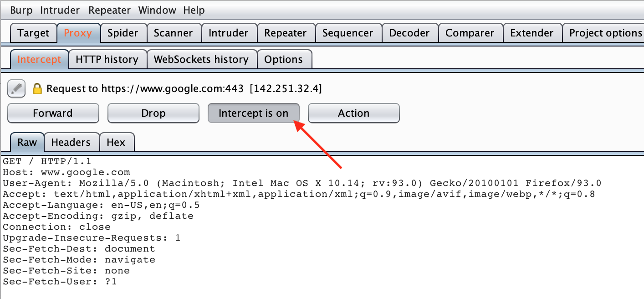
Task: Switch to the Comparer tab
Action: [470, 32]
